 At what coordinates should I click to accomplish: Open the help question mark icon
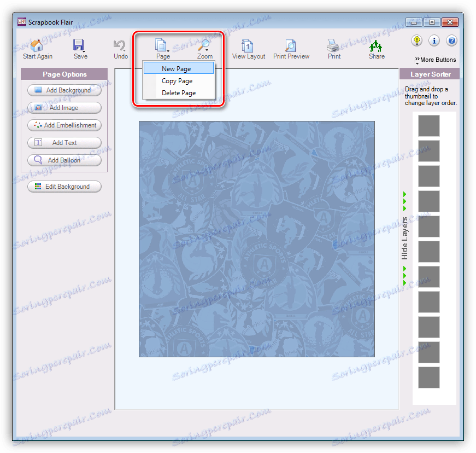(x=452, y=40)
